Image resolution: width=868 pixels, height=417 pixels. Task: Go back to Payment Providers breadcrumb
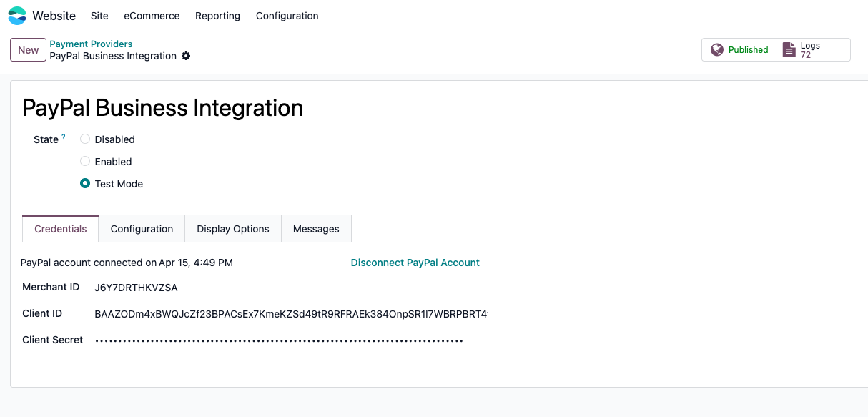click(x=91, y=44)
